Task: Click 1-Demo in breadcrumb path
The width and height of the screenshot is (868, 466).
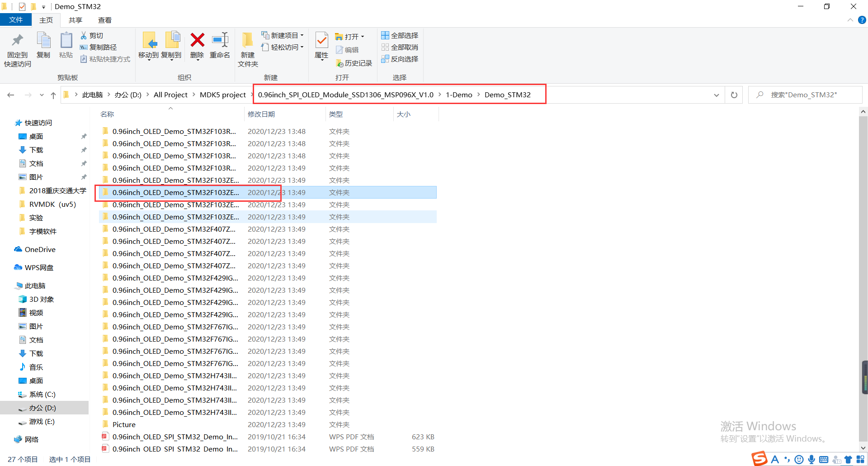Action: coord(459,95)
